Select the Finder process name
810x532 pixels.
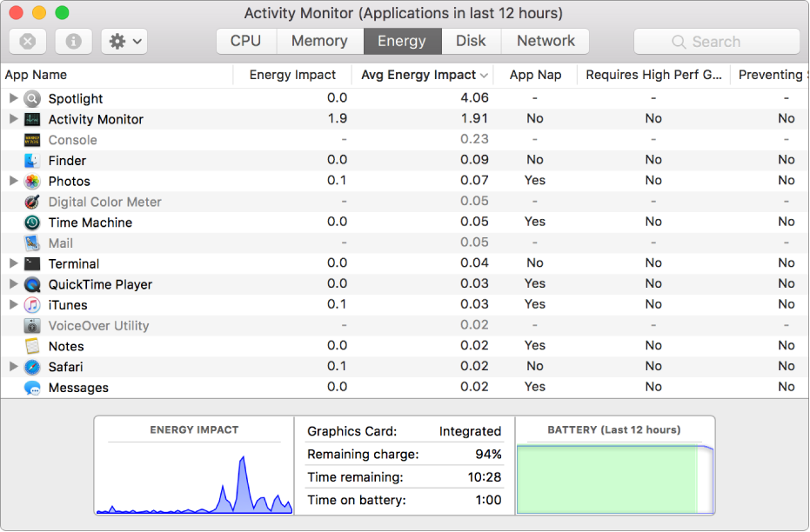[67, 161]
